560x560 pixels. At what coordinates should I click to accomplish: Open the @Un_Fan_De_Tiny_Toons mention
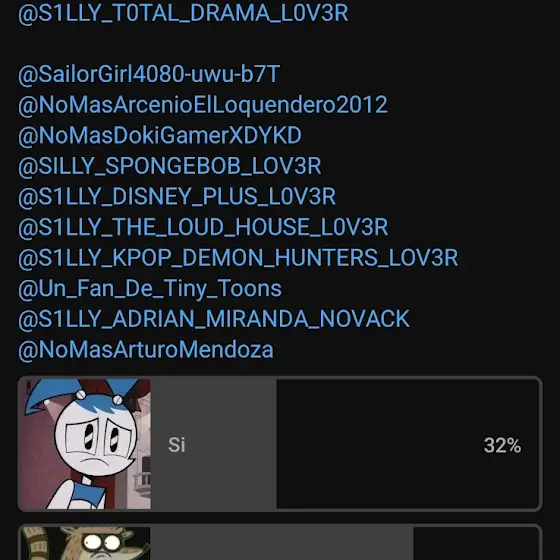150,289
